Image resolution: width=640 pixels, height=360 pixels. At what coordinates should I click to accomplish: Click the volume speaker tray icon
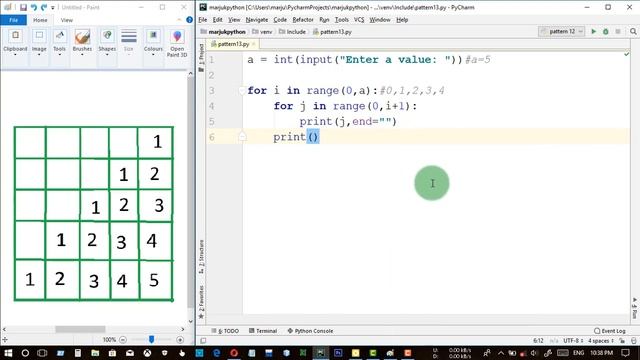pos(534,353)
